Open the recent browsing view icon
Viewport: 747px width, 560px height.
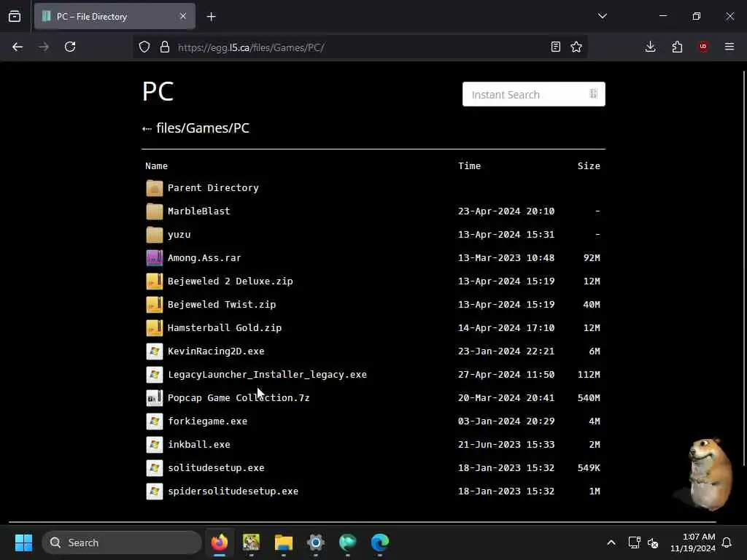point(15,17)
